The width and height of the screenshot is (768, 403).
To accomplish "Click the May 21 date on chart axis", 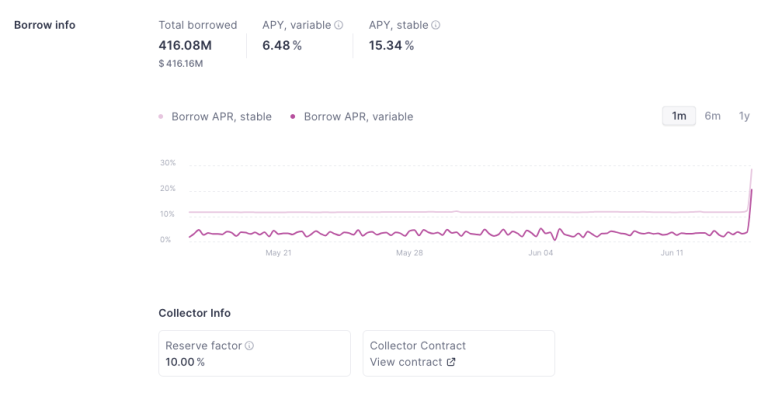I will pyautogui.click(x=278, y=253).
